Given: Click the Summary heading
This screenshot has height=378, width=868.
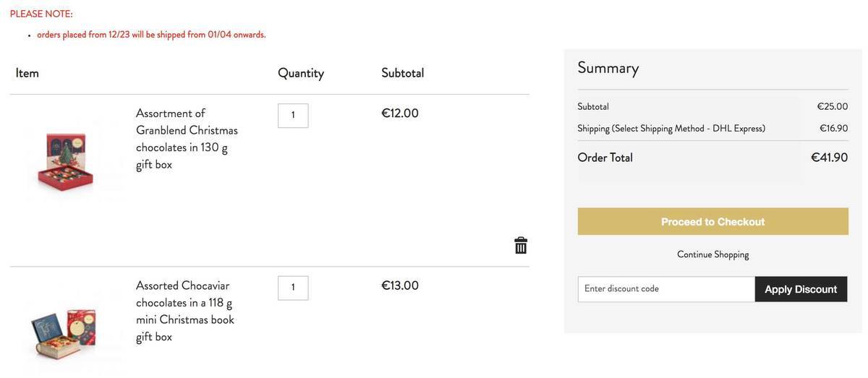Looking at the screenshot, I should pyautogui.click(x=608, y=68).
